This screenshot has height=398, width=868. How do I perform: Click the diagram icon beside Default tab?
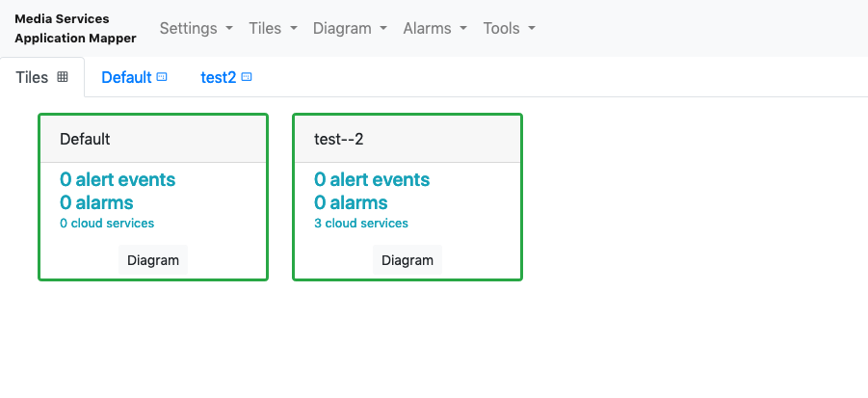coord(162,77)
